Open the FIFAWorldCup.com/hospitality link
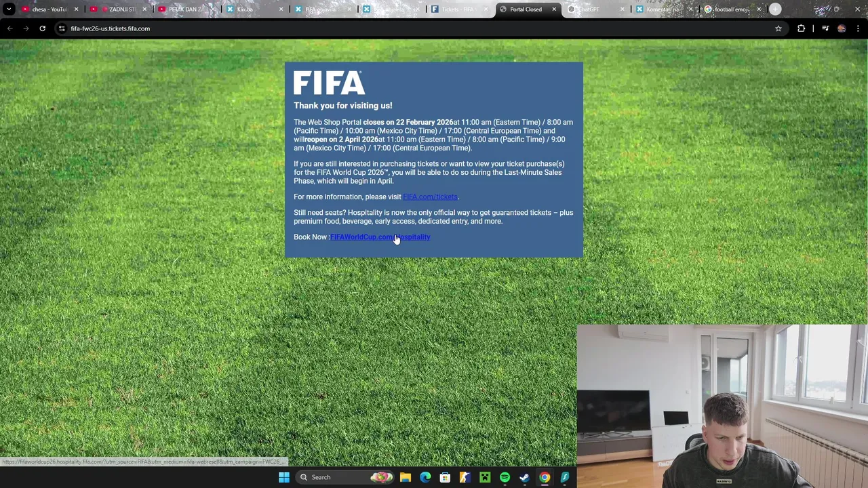This screenshot has width=868, height=488. coord(380,237)
